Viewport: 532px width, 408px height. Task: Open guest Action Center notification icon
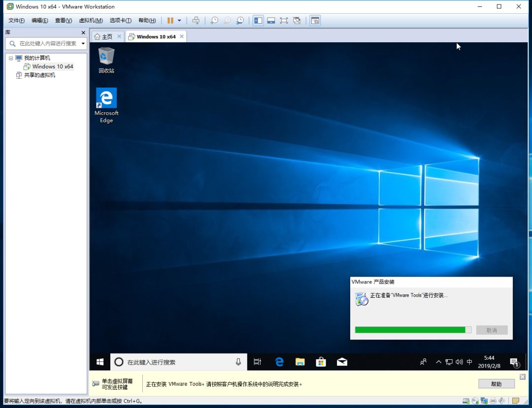(514, 362)
